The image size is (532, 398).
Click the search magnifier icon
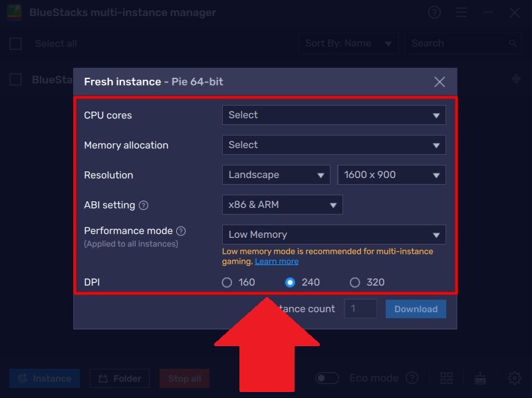[x=512, y=43]
